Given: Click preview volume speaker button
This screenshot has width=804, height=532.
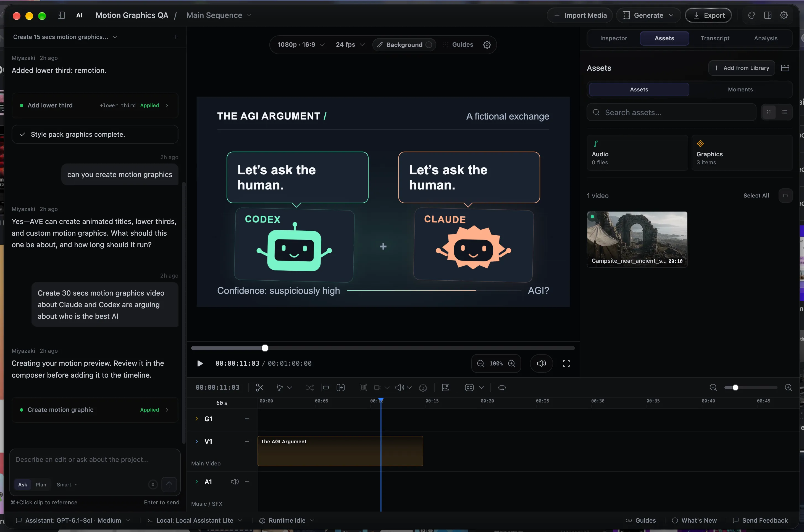Looking at the screenshot, I should [x=541, y=364].
